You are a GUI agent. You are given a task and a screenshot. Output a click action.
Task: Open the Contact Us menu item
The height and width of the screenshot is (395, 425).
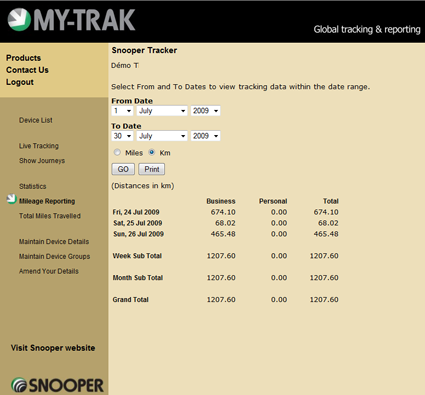coord(27,70)
